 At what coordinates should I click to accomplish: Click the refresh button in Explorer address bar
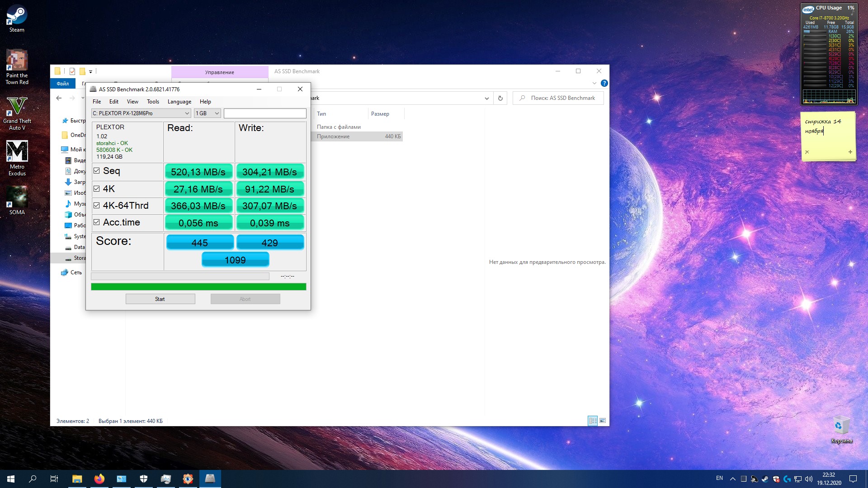point(500,98)
